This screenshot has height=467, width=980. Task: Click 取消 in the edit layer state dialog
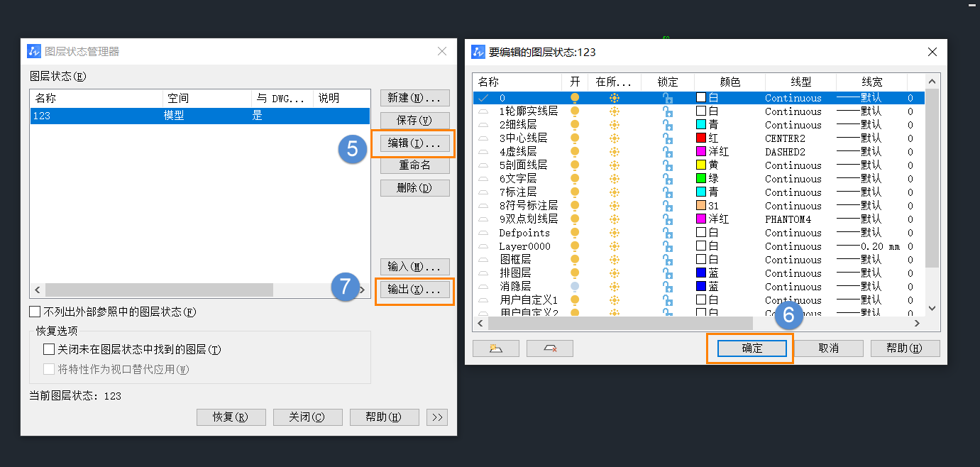click(x=829, y=348)
